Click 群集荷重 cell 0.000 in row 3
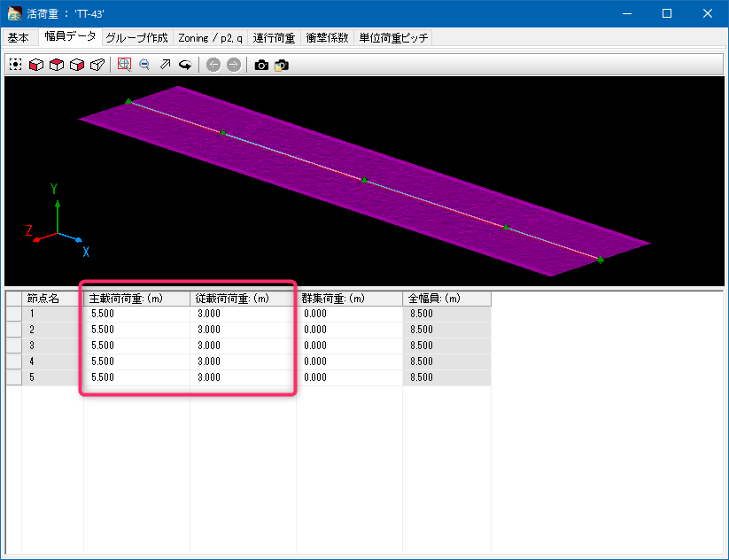The height and width of the screenshot is (560, 729). (x=350, y=346)
